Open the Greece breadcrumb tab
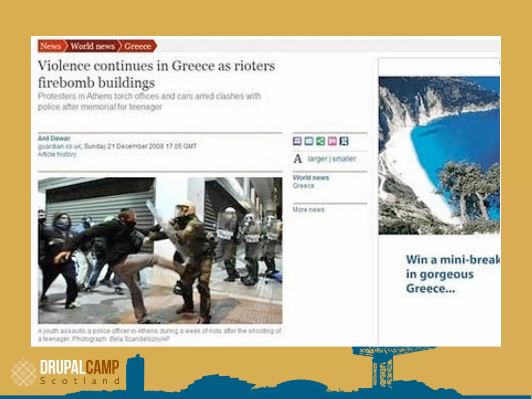532x399 pixels. [137, 46]
